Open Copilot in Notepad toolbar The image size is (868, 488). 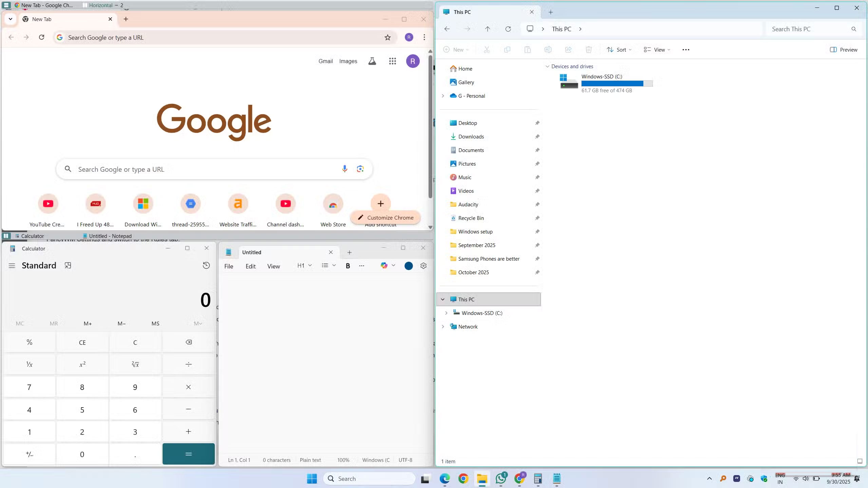384,266
